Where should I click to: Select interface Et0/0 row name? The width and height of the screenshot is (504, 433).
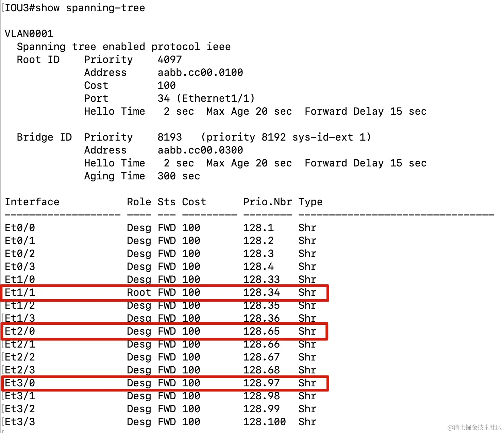(x=20, y=228)
